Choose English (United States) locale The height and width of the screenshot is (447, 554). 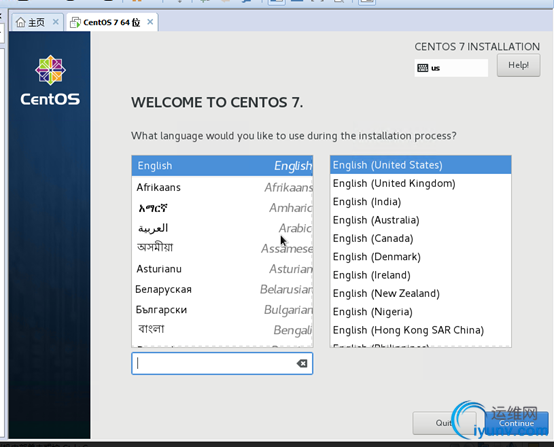point(420,165)
